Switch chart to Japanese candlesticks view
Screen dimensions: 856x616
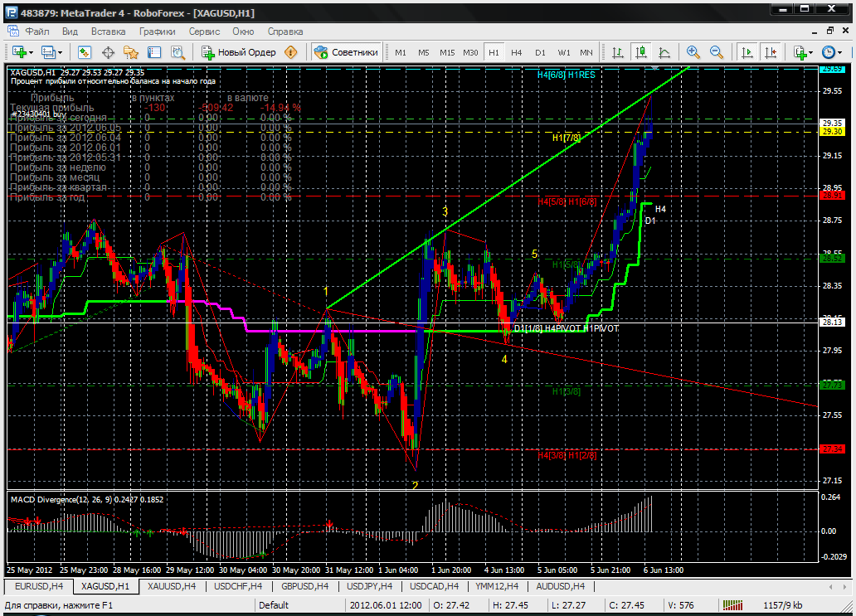click(641, 52)
